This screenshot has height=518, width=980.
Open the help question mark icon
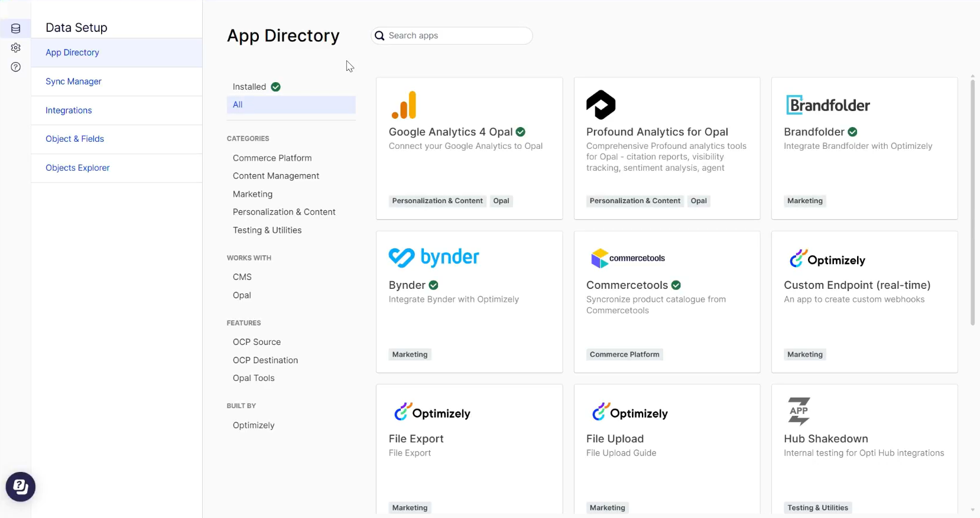tap(16, 67)
